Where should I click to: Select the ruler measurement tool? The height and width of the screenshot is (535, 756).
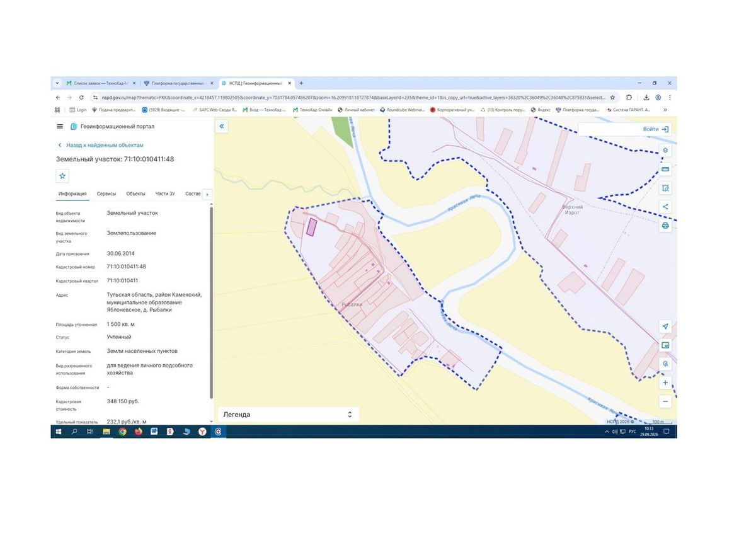[x=665, y=170]
